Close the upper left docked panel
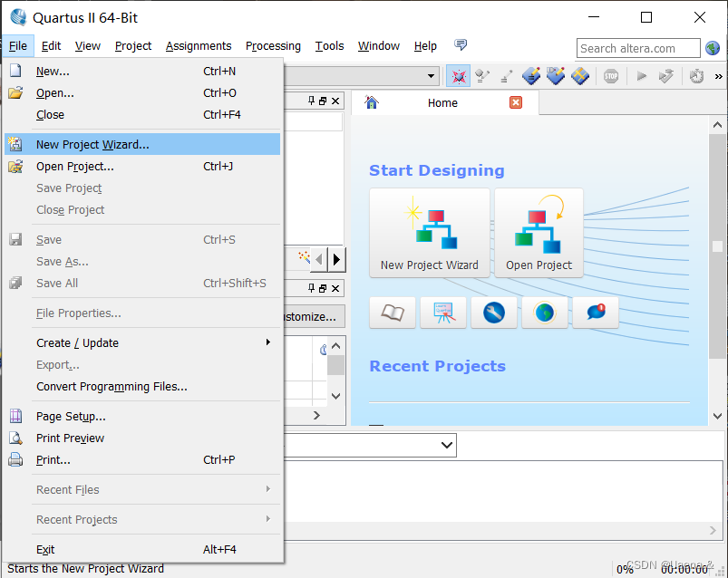Viewport: 728px width, 578px height. point(335,101)
